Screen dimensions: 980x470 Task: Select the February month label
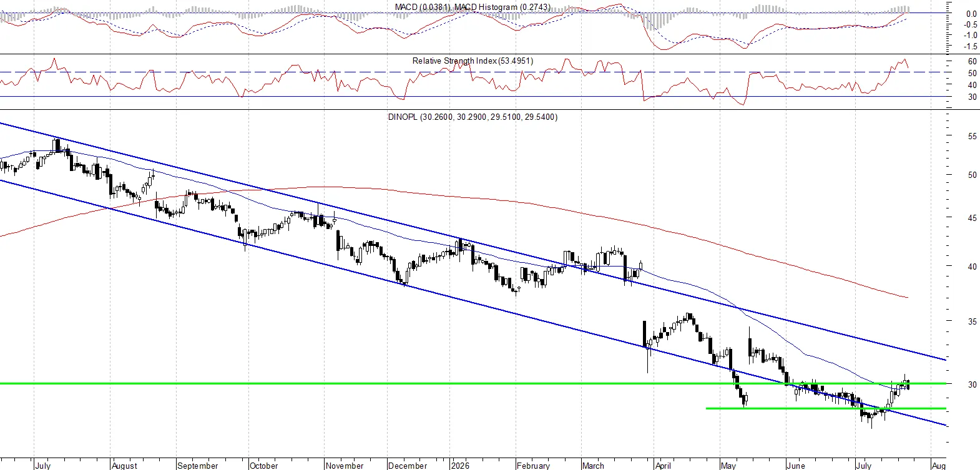(533, 466)
